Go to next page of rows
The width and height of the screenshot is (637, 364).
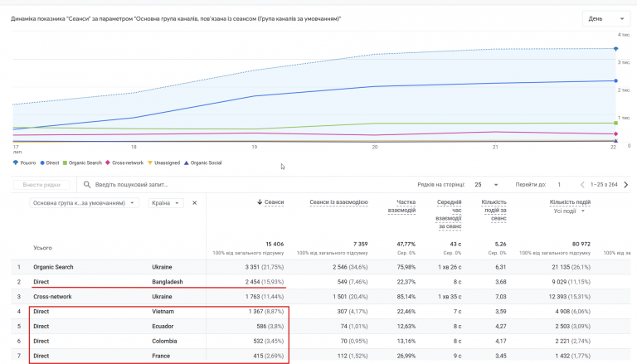point(626,184)
